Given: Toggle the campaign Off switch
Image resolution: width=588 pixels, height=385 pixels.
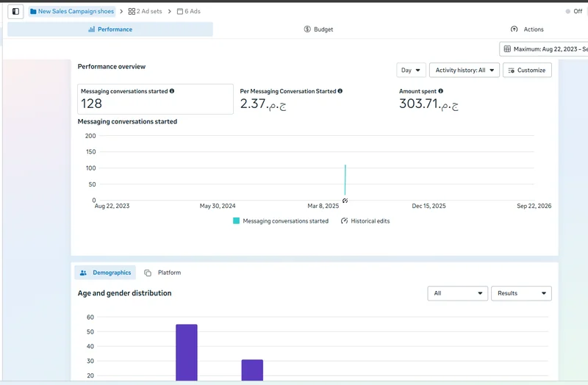Looking at the screenshot, I should [574, 11].
